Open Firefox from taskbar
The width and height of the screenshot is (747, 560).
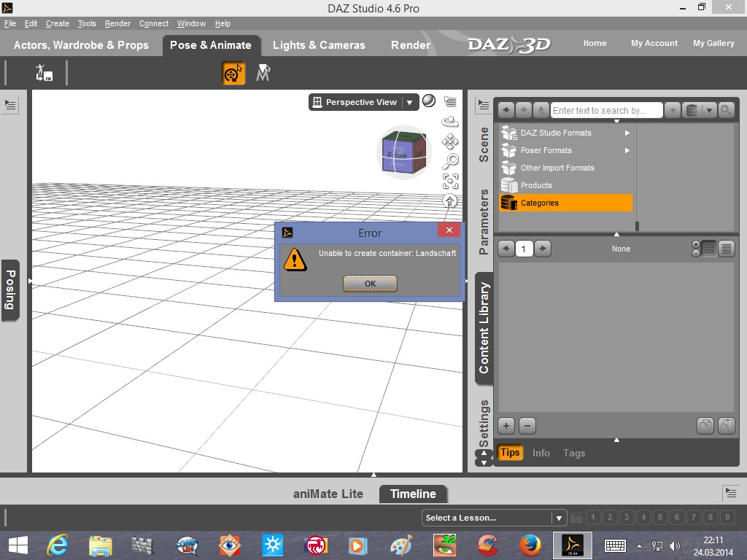(x=530, y=545)
